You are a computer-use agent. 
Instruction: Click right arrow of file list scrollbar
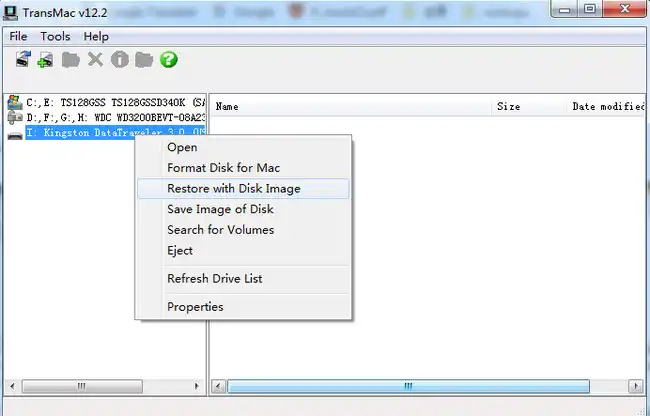pos(636,387)
